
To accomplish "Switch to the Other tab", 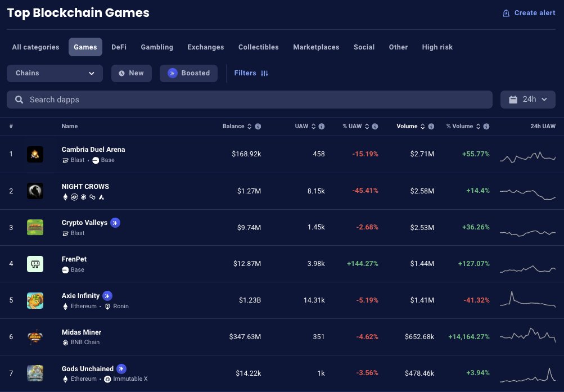I will 398,47.
